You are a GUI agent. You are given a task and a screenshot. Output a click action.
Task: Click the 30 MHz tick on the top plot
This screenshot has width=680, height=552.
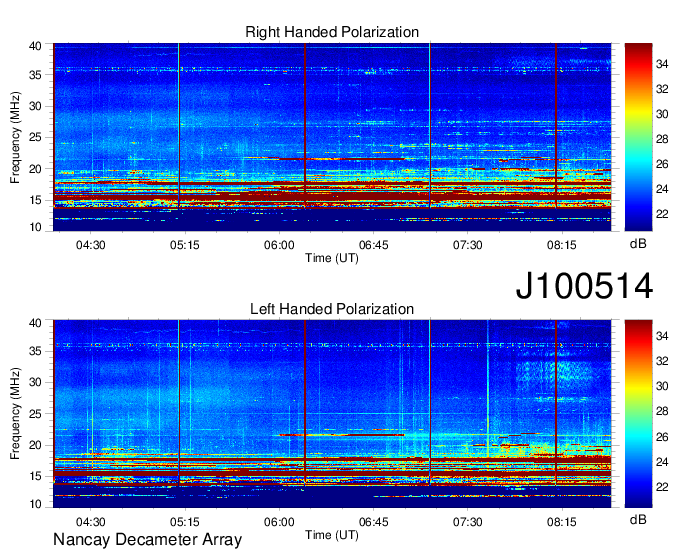tap(36, 106)
